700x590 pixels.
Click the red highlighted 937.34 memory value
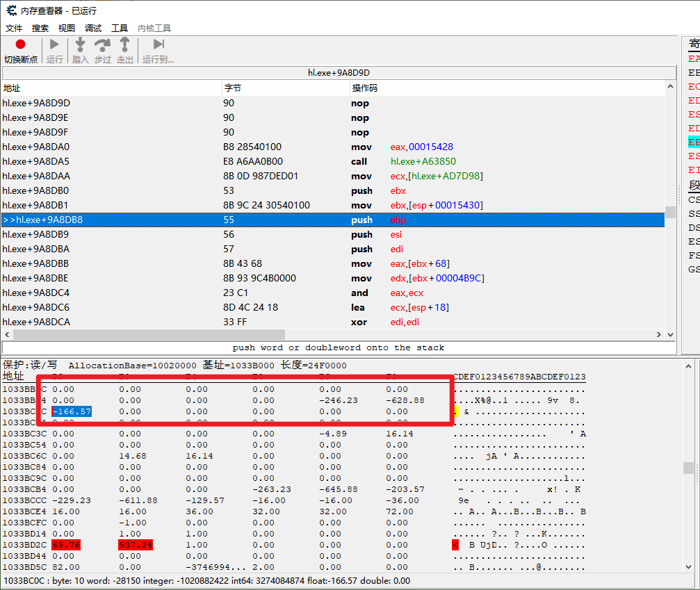[x=136, y=545]
